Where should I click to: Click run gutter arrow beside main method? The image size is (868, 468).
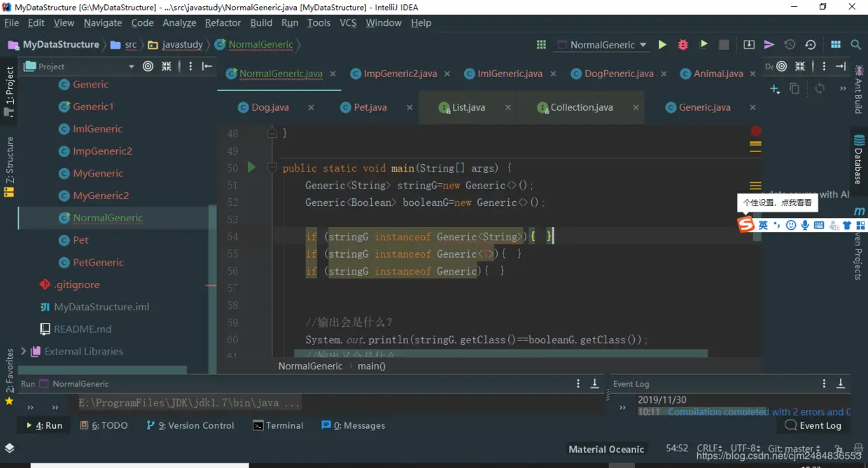(x=251, y=167)
